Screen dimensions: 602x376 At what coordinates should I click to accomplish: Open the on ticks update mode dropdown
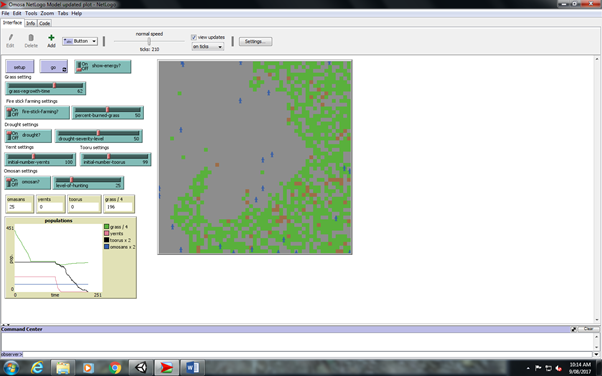[208, 46]
